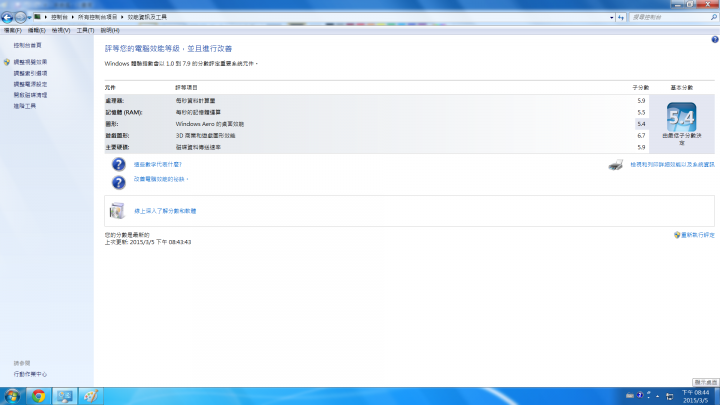Click the network tray icon

670,396
